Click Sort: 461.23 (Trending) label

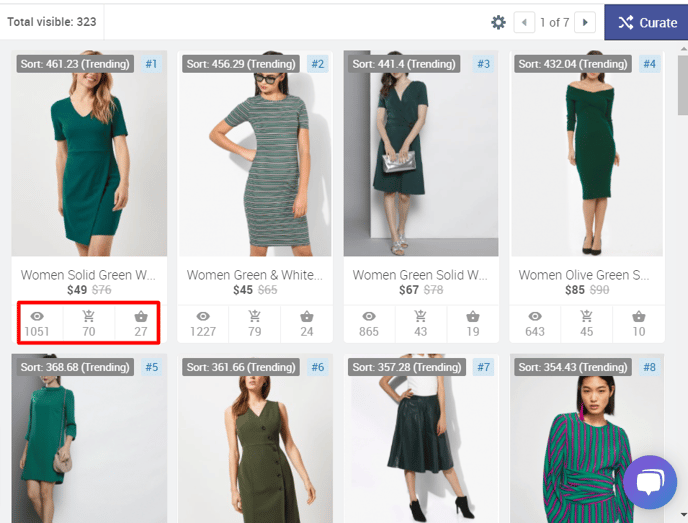click(x=75, y=64)
